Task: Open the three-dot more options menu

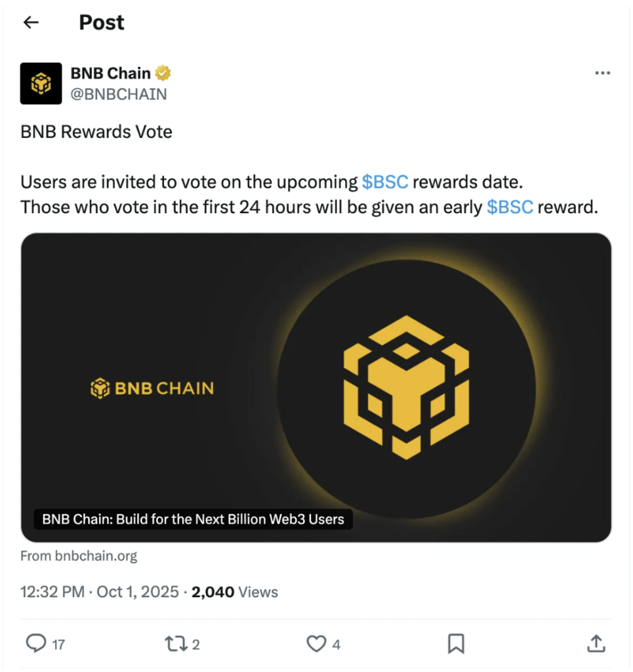Action: (x=602, y=73)
